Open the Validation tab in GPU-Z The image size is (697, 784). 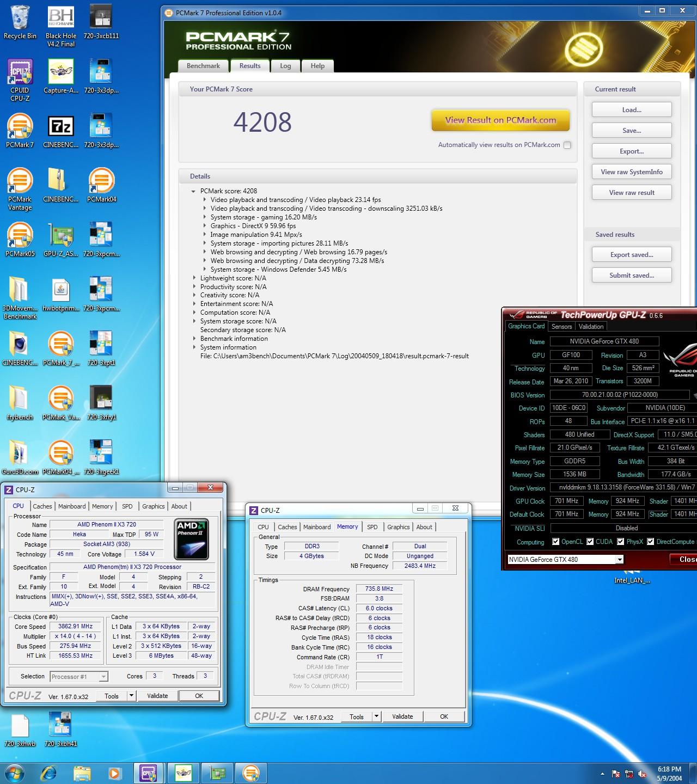(x=591, y=327)
